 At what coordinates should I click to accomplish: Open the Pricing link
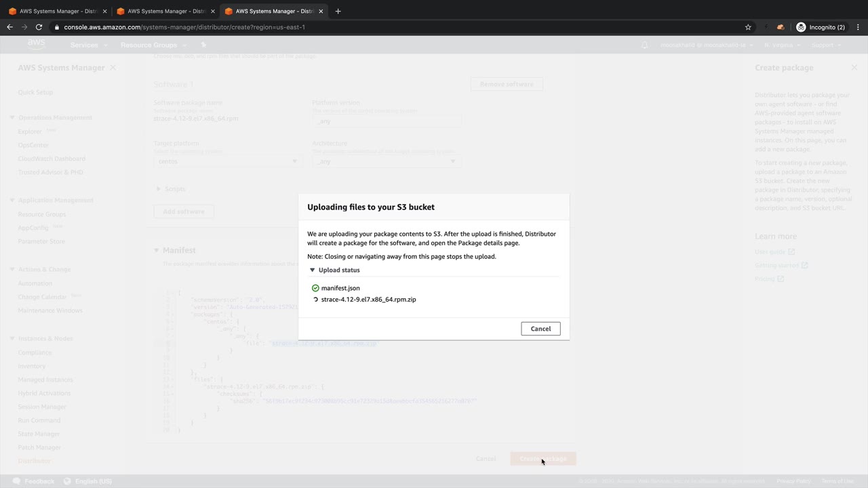point(769,279)
